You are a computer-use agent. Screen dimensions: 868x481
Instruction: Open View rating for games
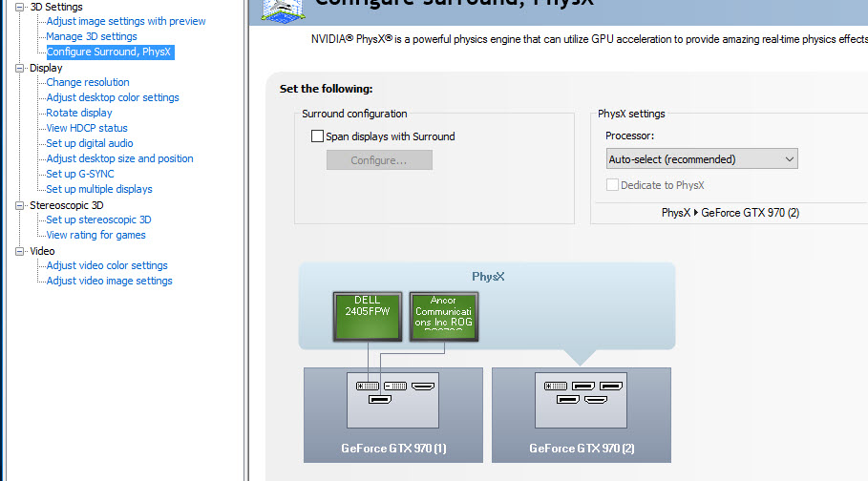[x=95, y=235]
